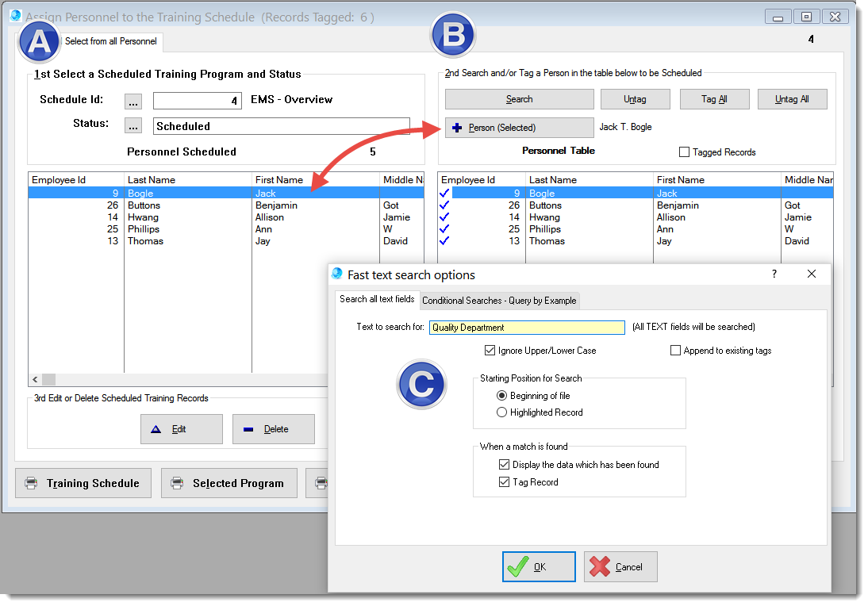
Task: Click the blue plus Person (Selected) icon
Action: (457, 128)
